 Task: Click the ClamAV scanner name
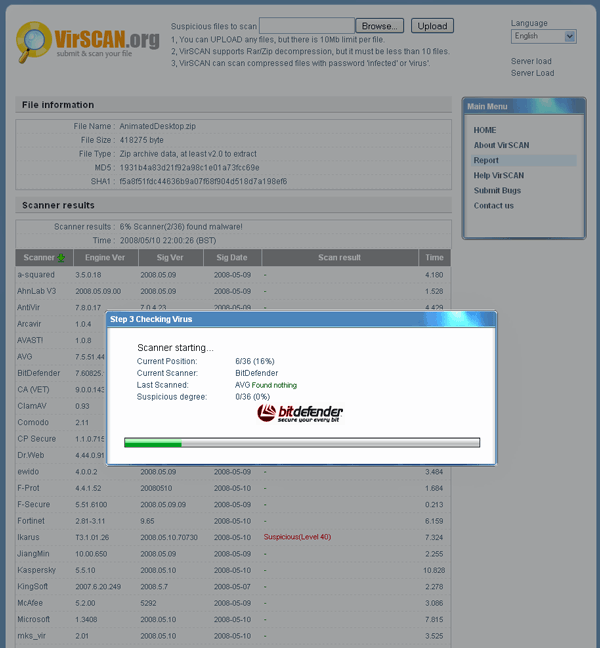(x=32, y=406)
